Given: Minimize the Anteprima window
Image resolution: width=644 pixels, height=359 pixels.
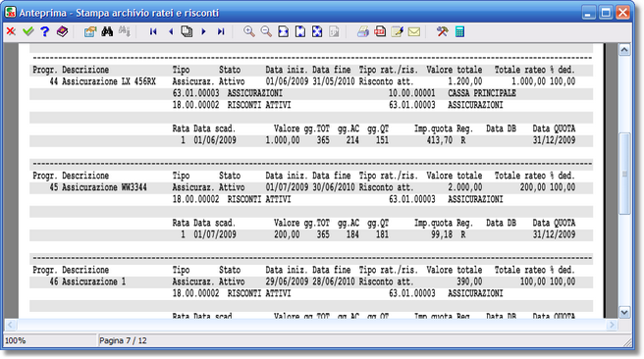Looking at the screenshot, I should point(588,13).
